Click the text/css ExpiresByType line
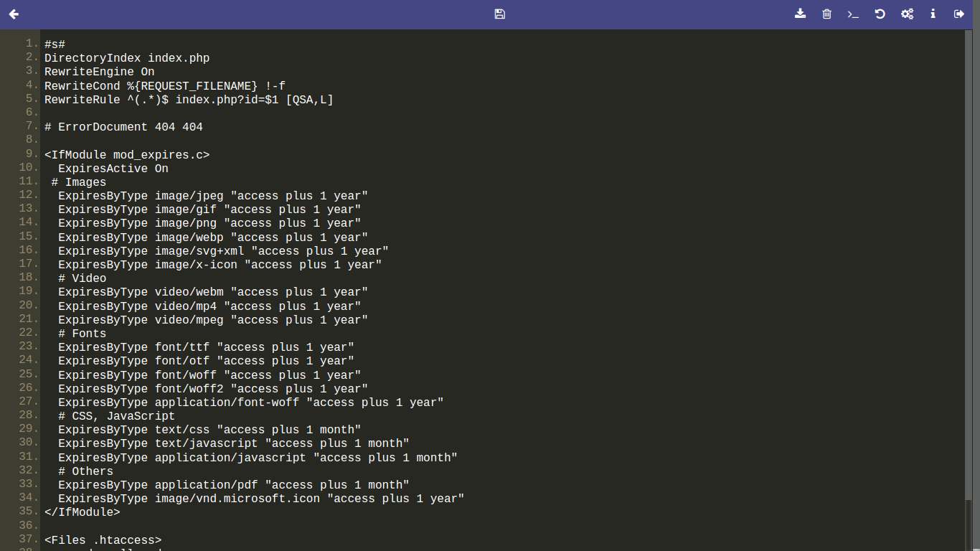 pyautogui.click(x=209, y=430)
